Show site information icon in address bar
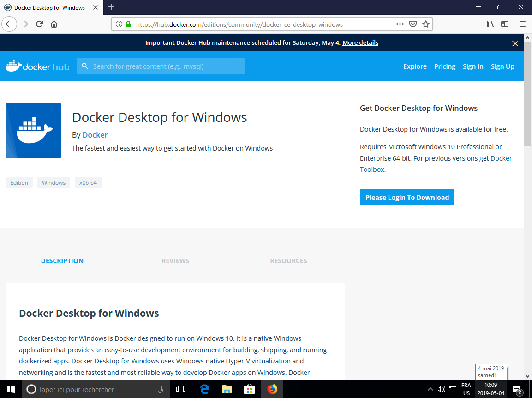The height and width of the screenshot is (398, 532). coord(119,24)
